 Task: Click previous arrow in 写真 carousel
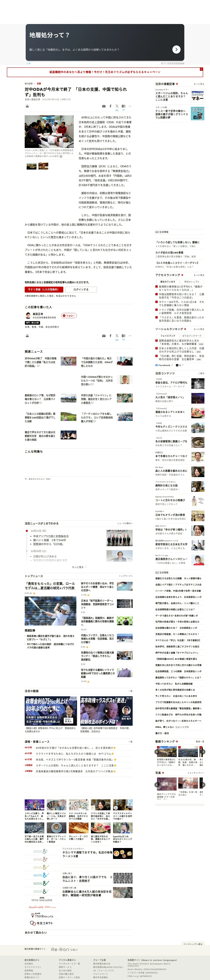[157, 785]
